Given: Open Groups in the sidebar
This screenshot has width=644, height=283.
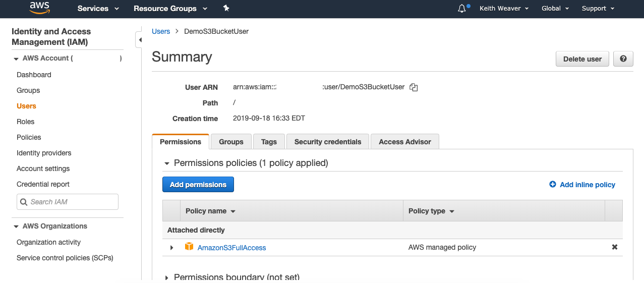Looking at the screenshot, I should tap(28, 90).
